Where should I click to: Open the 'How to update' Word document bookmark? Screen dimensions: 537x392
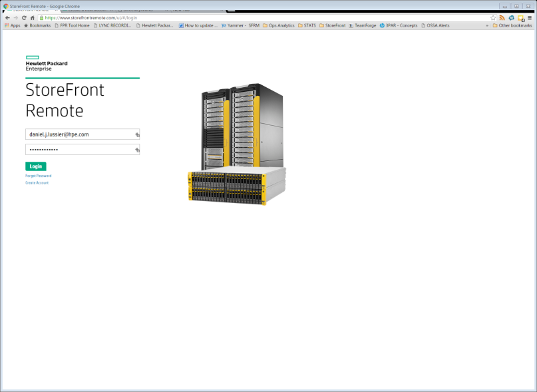point(198,25)
